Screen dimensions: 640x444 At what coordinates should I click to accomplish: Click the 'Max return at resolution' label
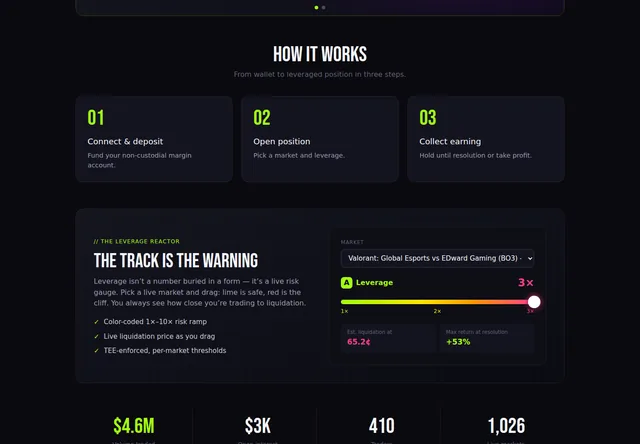click(x=477, y=332)
